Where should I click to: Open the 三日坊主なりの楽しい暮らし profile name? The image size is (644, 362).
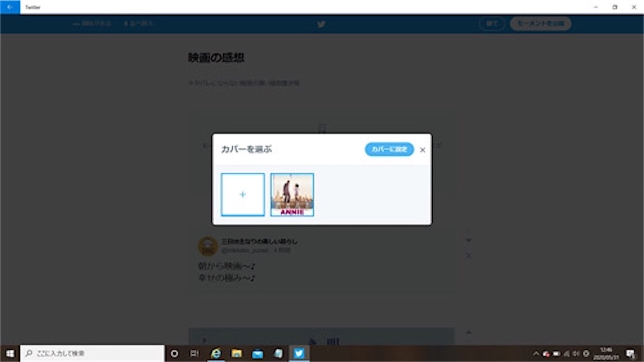tap(259, 241)
